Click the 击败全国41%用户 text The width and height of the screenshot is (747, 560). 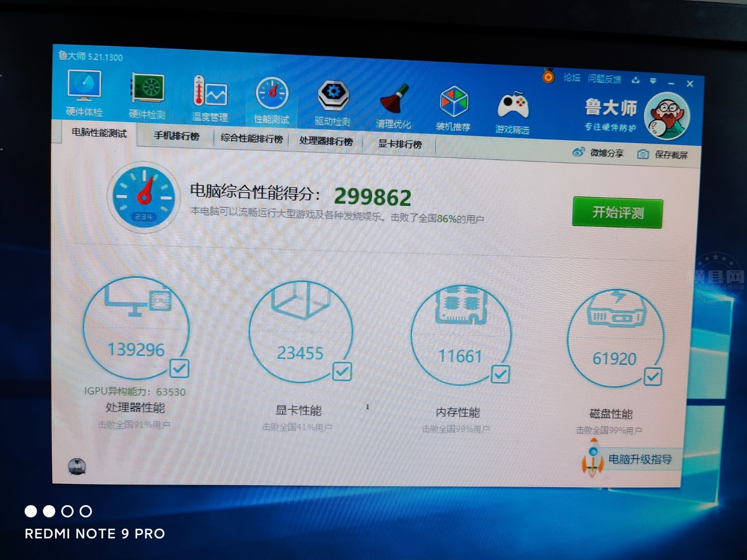pos(297,427)
